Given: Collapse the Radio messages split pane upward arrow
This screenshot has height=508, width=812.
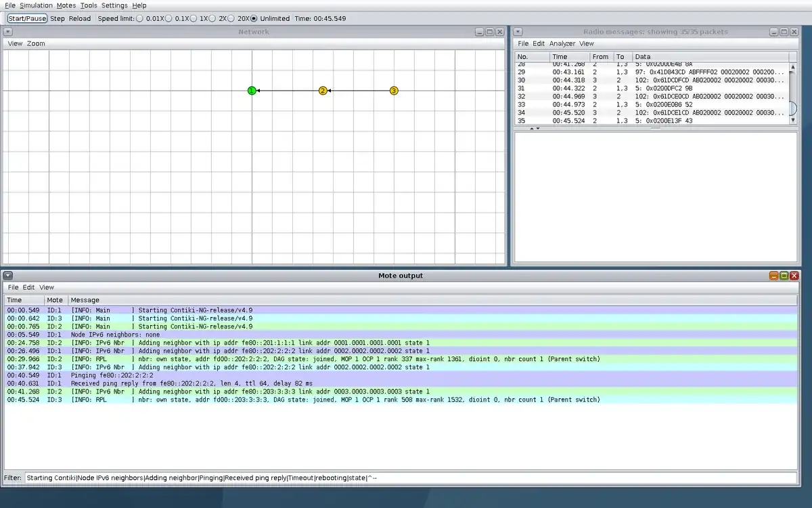Looking at the screenshot, I should tap(531, 128).
